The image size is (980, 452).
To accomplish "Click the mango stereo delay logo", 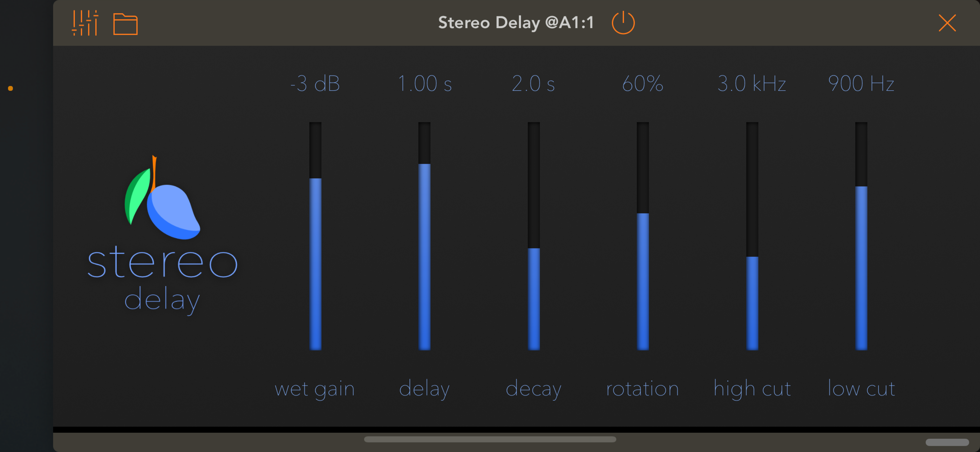I will 163,213.
